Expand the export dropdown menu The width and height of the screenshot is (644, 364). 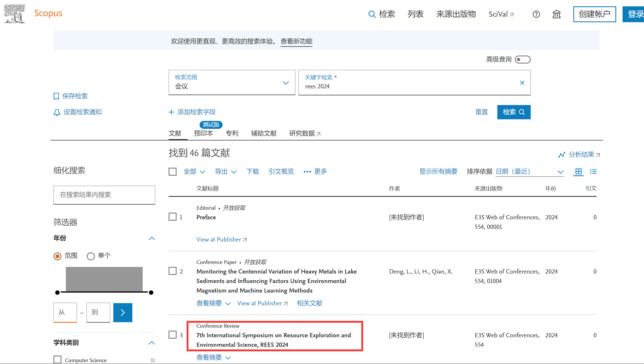coord(225,172)
